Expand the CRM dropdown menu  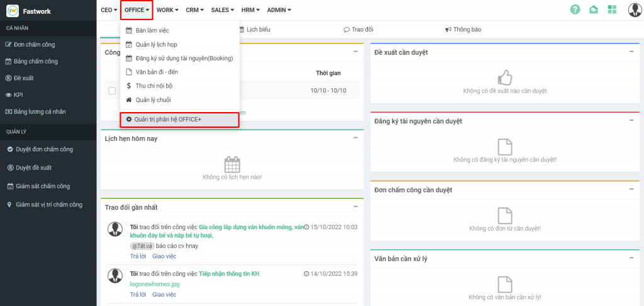click(x=195, y=10)
